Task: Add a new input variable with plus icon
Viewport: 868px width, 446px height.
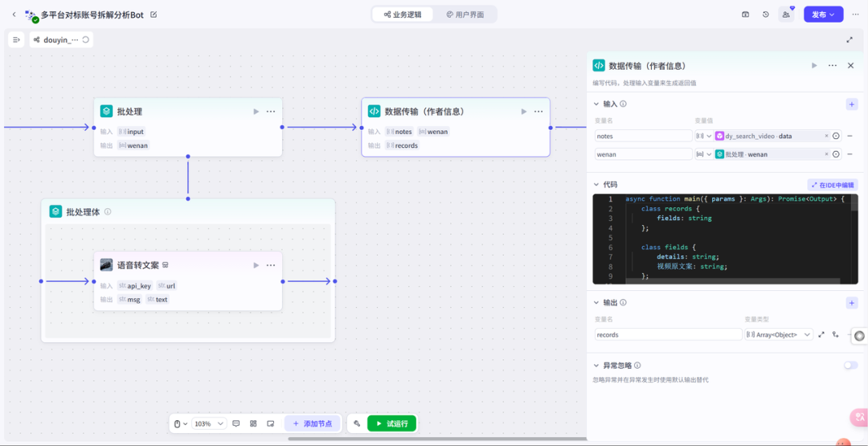Action: pos(852,104)
